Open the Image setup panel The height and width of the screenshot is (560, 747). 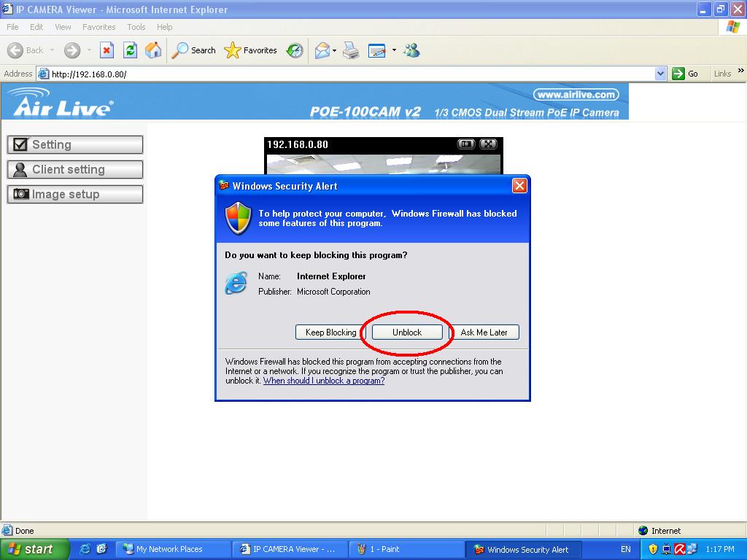tap(74, 195)
